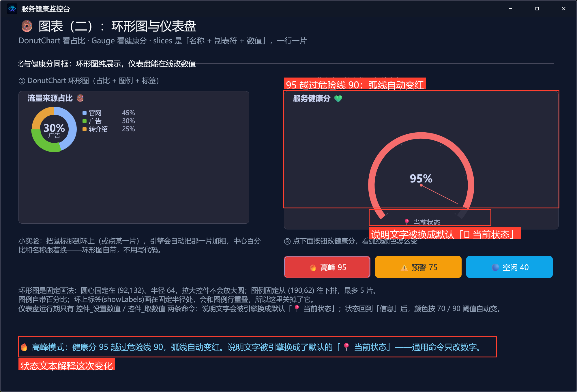Screen dimensions: 577x392
Task: Click the green heart icon beside 服务健康分
Action: click(338, 99)
